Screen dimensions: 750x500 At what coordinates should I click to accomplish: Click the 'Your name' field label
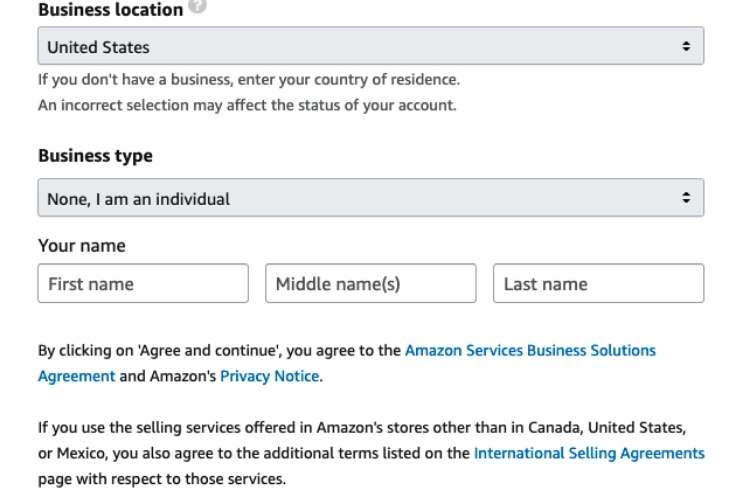click(x=82, y=245)
